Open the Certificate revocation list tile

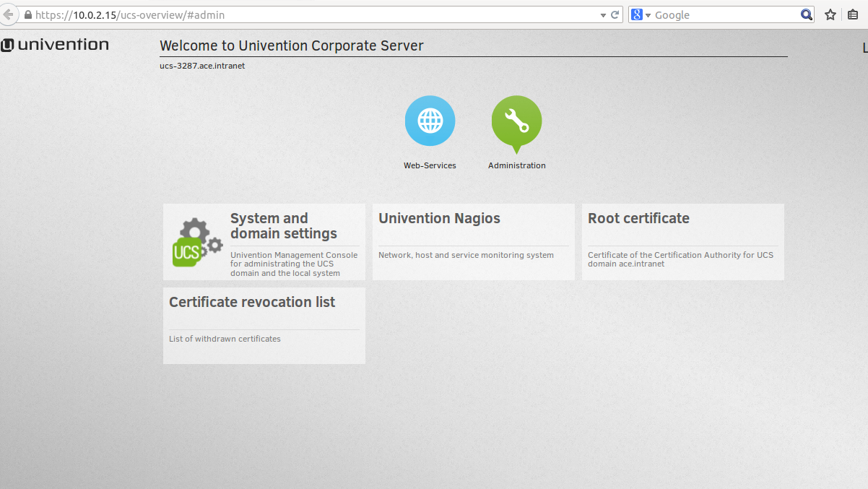(264, 326)
